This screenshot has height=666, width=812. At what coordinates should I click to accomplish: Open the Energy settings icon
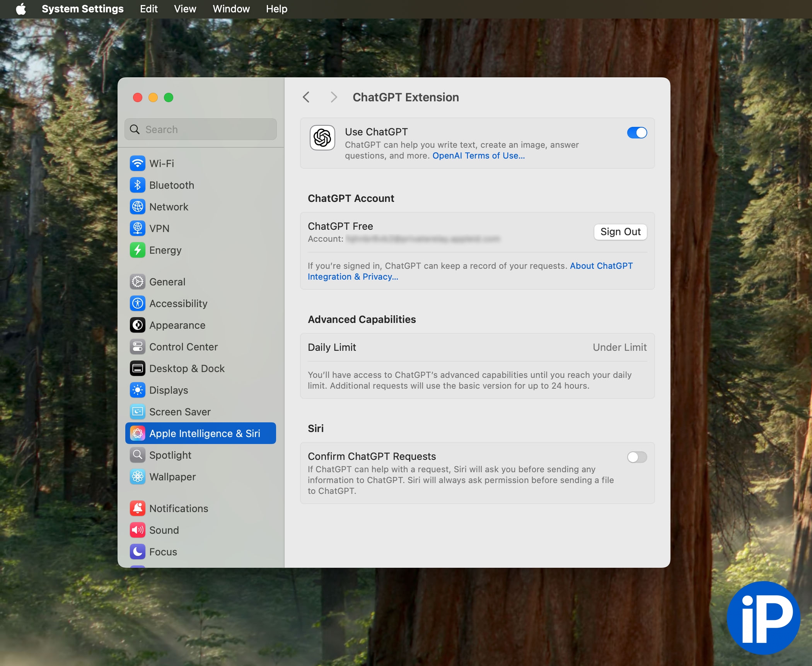point(137,250)
